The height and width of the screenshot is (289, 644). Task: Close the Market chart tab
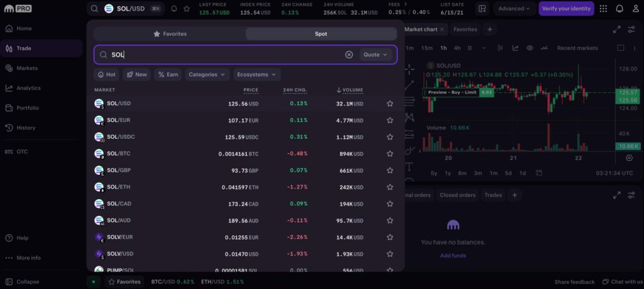click(442, 30)
